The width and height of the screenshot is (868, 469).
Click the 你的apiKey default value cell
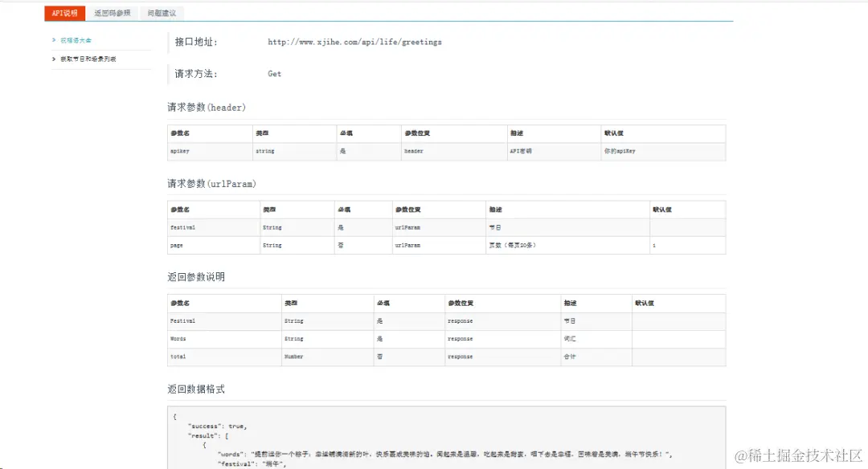tap(664, 152)
